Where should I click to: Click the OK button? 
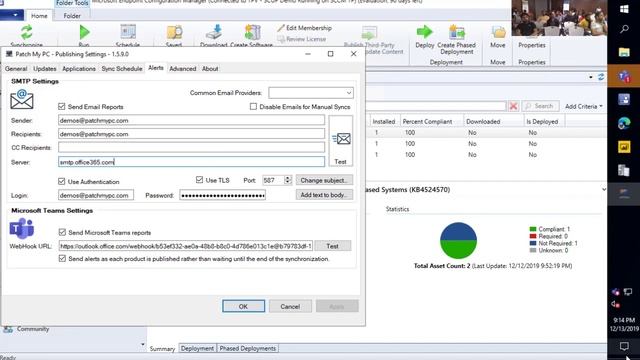243,306
